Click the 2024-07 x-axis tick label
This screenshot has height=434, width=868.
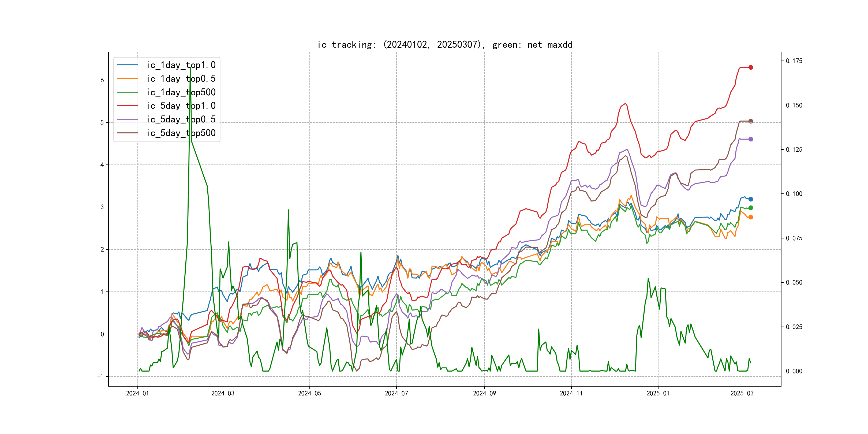[x=396, y=394]
